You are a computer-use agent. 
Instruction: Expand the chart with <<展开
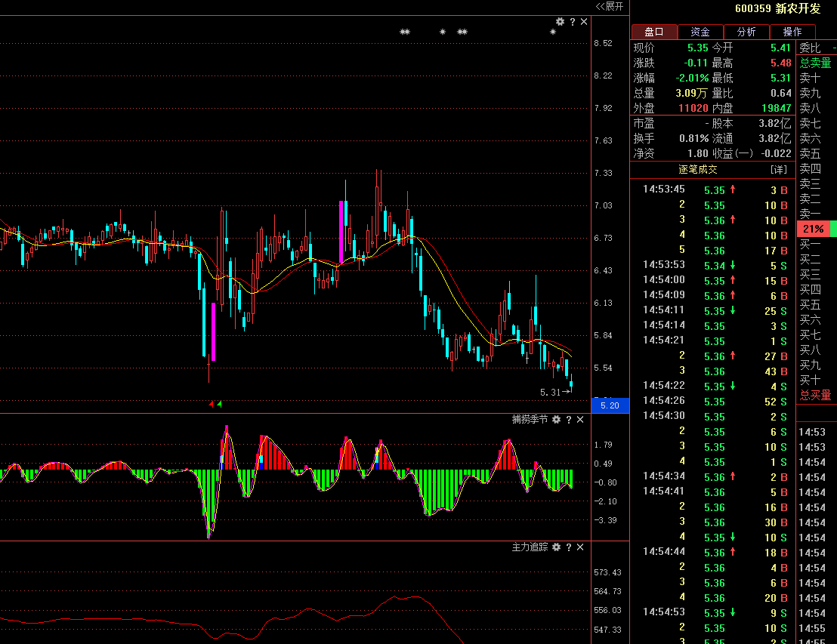610,7
